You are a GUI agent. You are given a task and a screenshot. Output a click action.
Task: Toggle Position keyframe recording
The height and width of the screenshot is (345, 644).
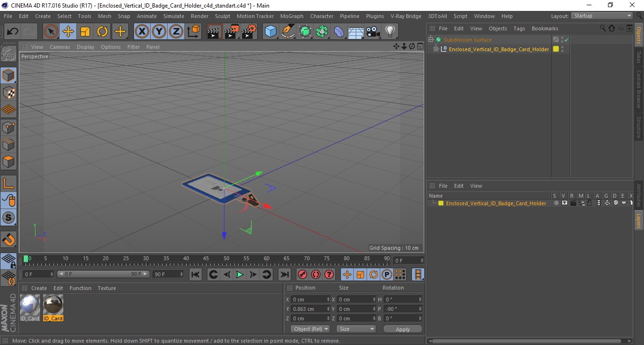click(347, 274)
